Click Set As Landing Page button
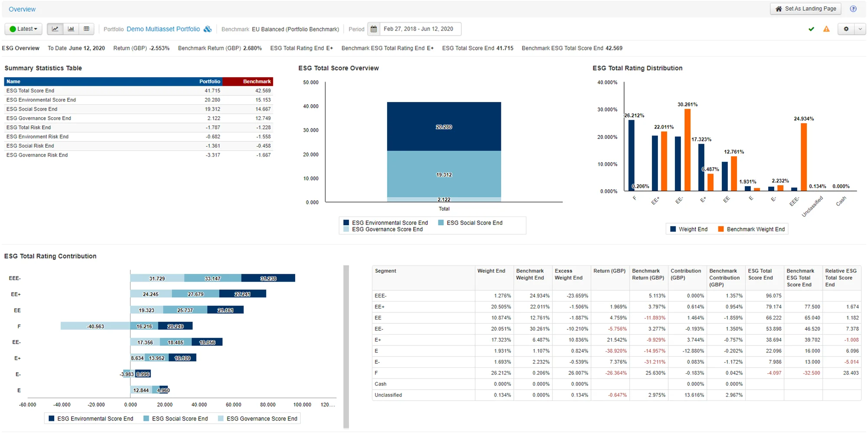The image size is (868, 434). [x=806, y=9]
